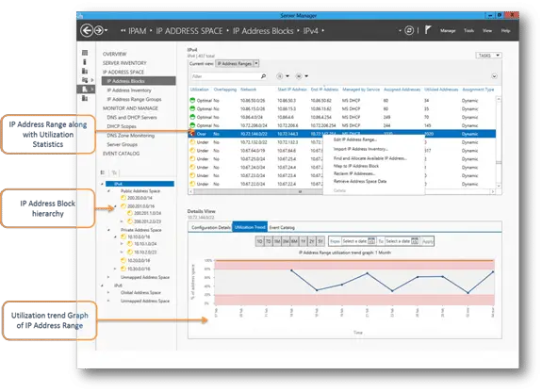Open DHCP Scopes in the navigation pane
Image resolution: width=542 pixels, height=392 pixels.
(x=122, y=126)
